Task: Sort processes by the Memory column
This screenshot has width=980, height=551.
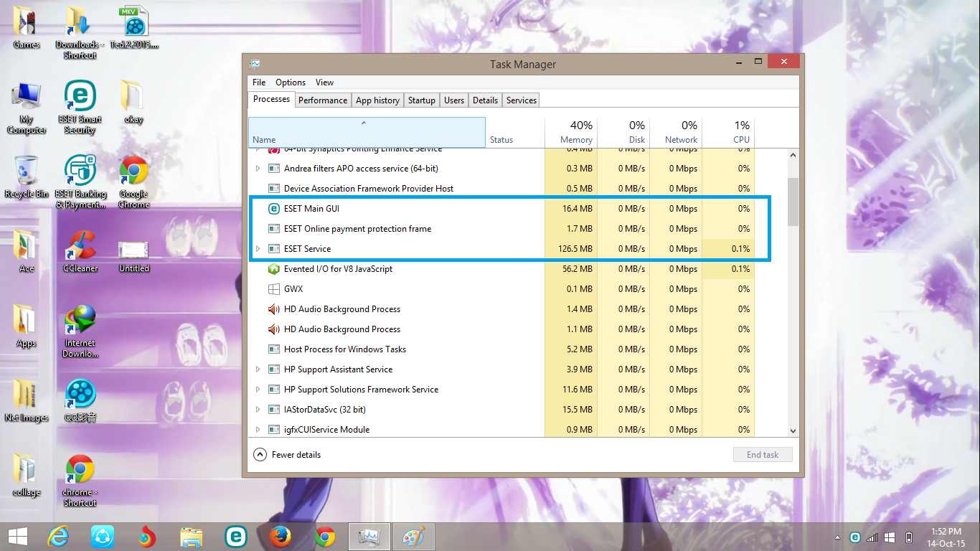Action: (571, 133)
